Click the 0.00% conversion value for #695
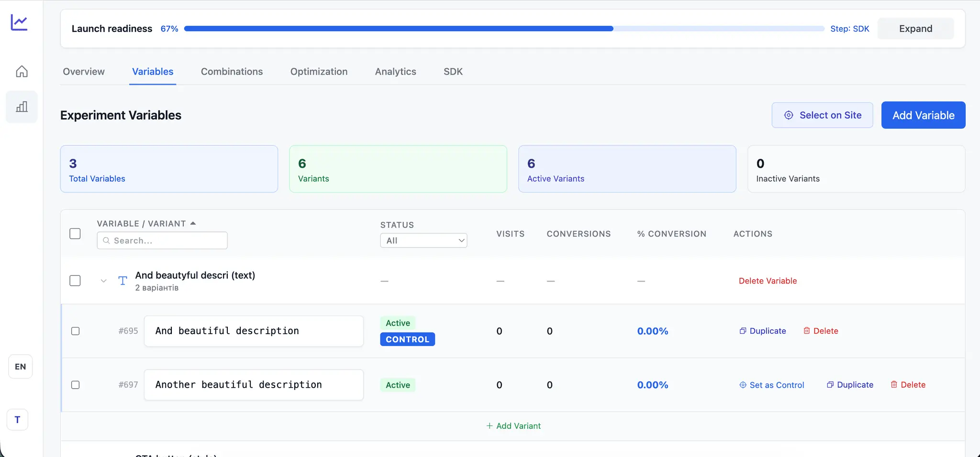 click(652, 331)
